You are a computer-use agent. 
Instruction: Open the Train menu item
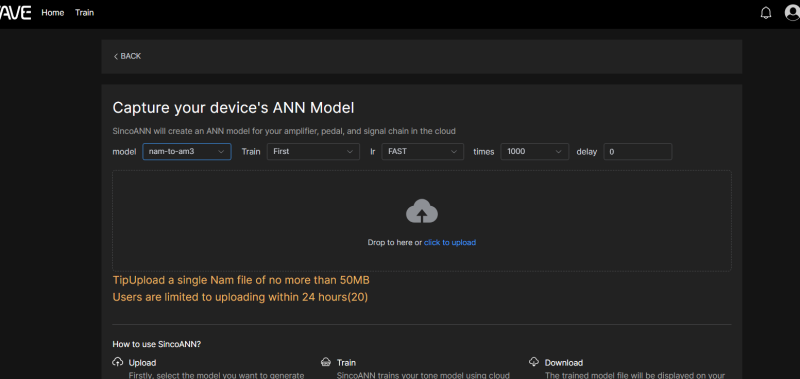tap(84, 13)
